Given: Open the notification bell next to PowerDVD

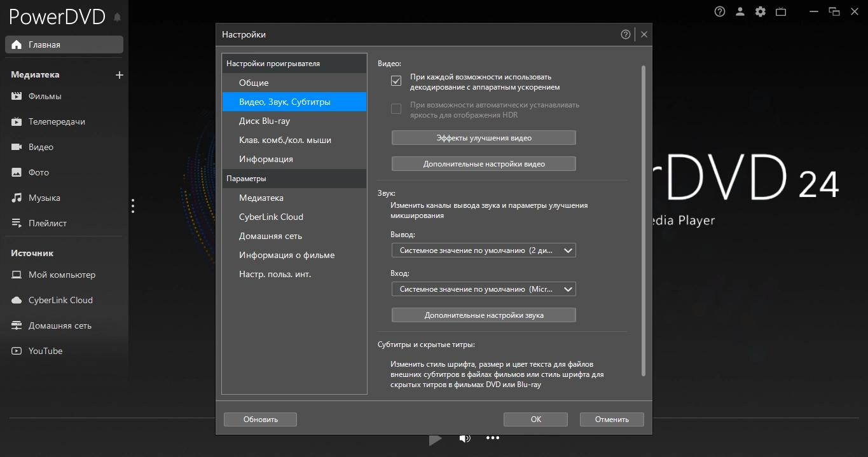Looking at the screenshot, I should click(117, 18).
